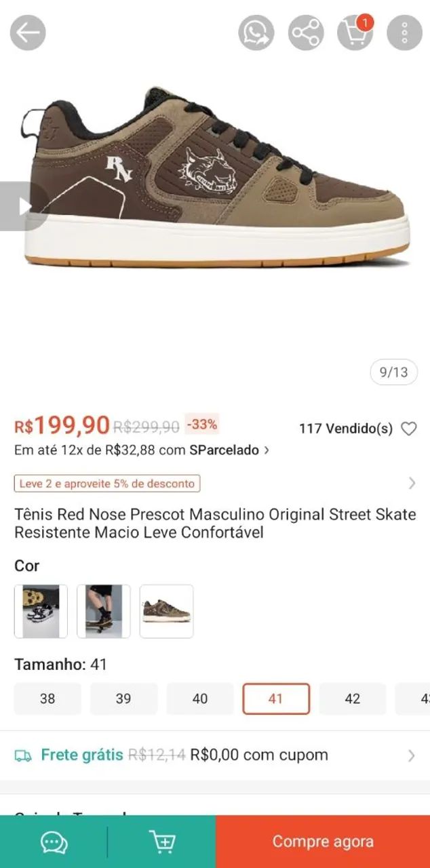430x868 pixels.
Task: Open the shopping cart with badge
Action: [355, 32]
